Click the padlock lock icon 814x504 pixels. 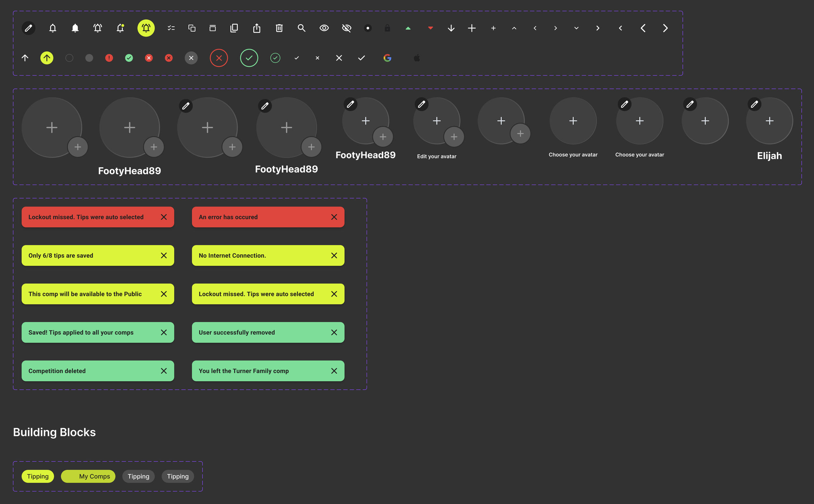[x=387, y=28]
